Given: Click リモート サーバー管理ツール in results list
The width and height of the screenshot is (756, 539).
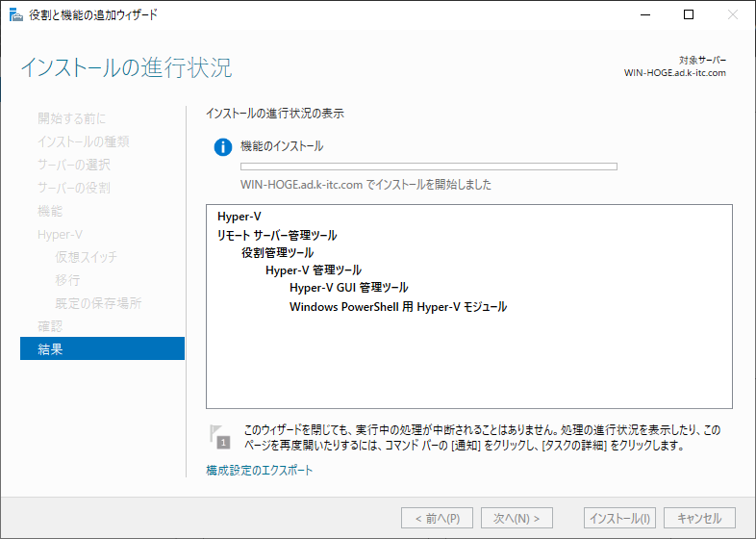Looking at the screenshot, I should 277,236.
